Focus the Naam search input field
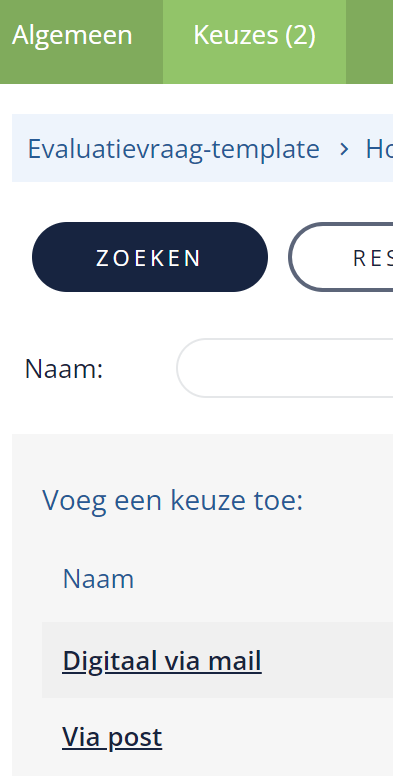The height and width of the screenshot is (776, 393). [285, 368]
